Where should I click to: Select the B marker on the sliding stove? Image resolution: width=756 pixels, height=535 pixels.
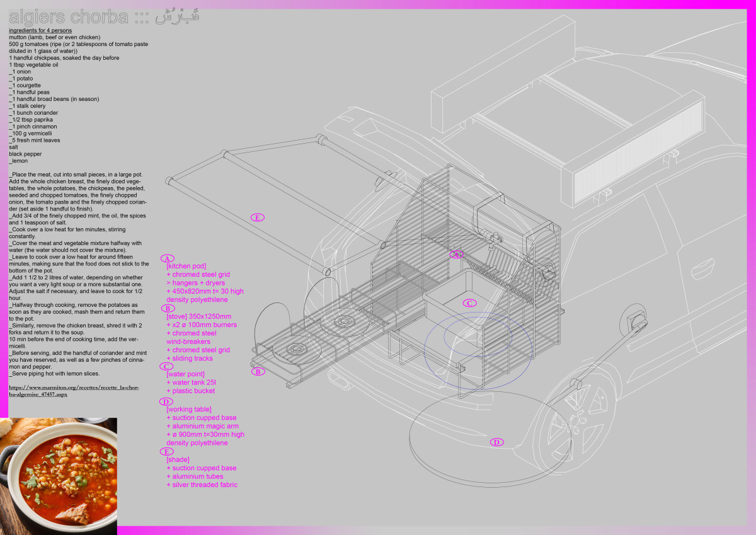(x=258, y=372)
